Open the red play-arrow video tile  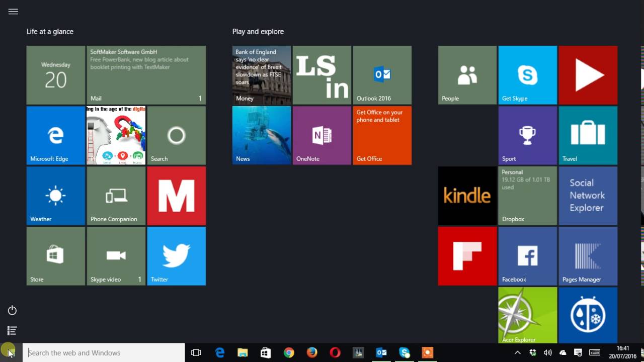588,75
